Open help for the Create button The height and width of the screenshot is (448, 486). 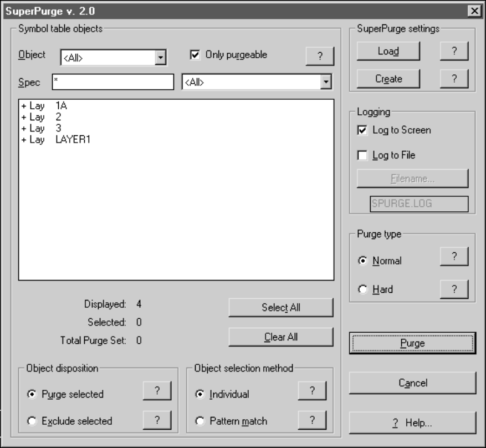454,79
